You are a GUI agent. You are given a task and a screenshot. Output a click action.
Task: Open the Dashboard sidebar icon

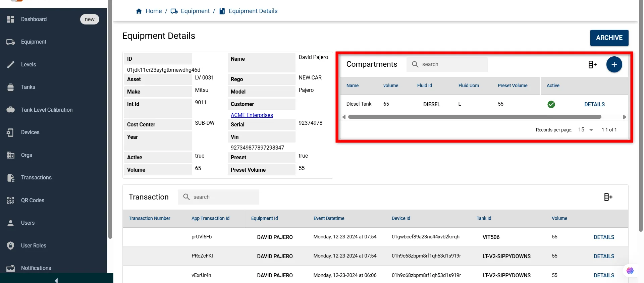pyautogui.click(x=10, y=19)
